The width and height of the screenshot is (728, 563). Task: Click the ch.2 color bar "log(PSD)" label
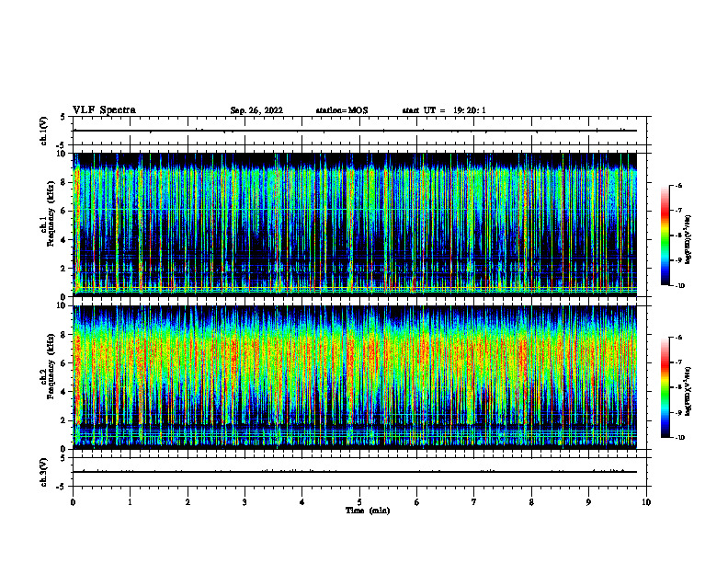point(688,391)
